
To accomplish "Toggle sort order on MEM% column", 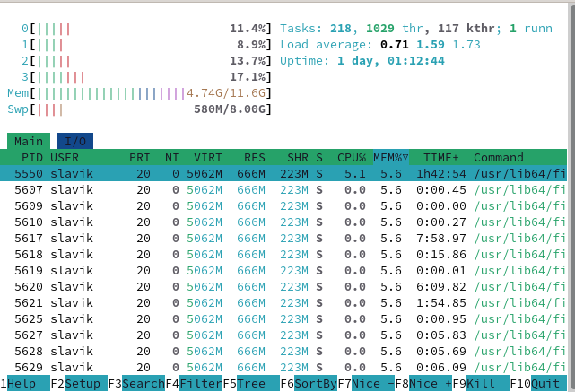I will click(x=391, y=157).
